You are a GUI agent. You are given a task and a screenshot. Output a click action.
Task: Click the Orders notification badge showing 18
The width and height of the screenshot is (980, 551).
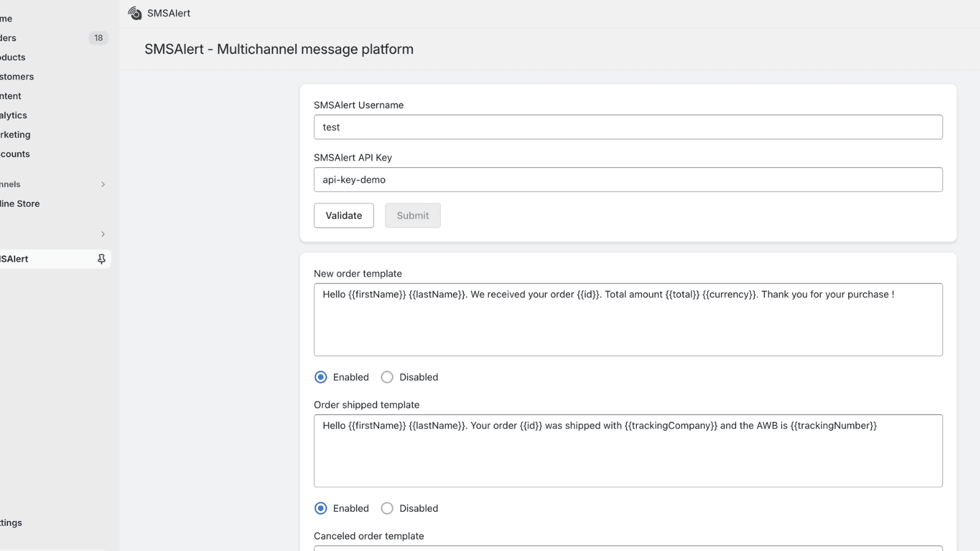point(98,37)
